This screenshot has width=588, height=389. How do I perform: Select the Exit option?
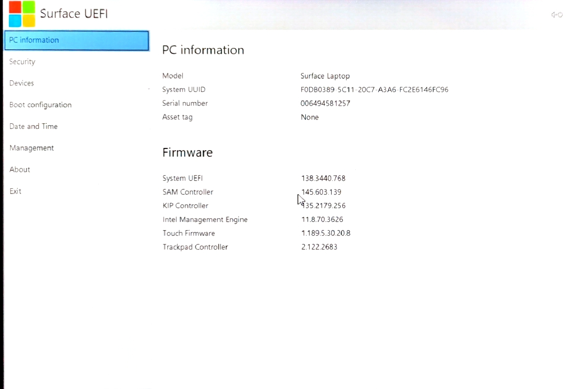pyautogui.click(x=15, y=191)
